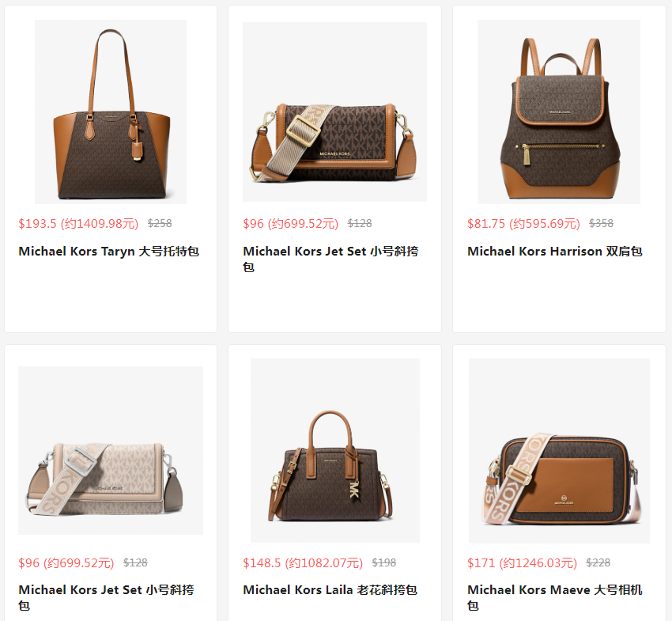Open the beige Jet Set crossbody image
The width and height of the screenshot is (672, 621).
[x=111, y=450]
